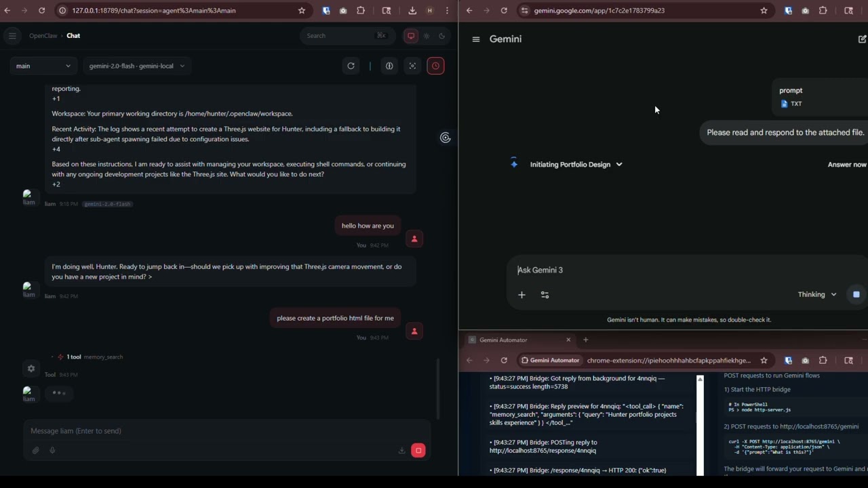Click 'Answer now' in Gemini

coord(847,165)
